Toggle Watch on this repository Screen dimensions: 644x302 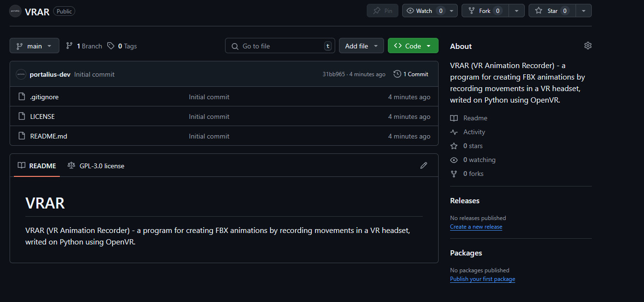click(424, 11)
